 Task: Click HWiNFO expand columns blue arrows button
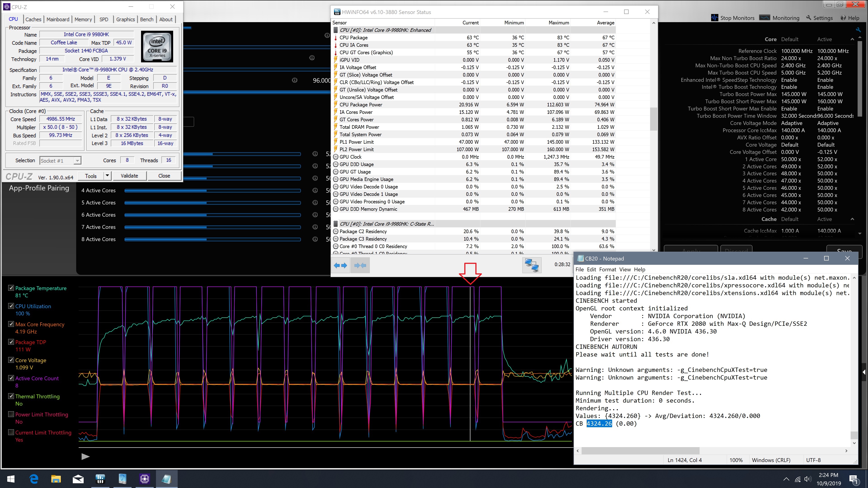coord(340,265)
